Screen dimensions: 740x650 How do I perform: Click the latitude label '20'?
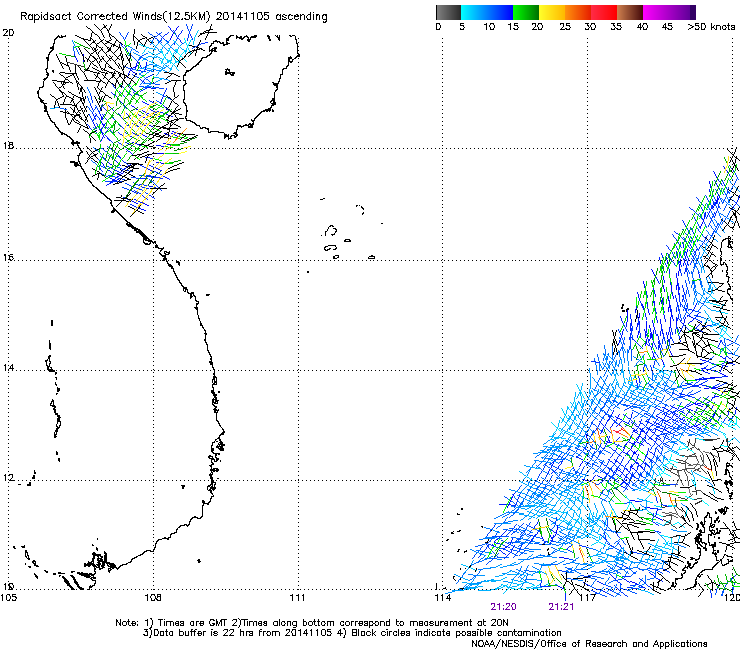8,33
